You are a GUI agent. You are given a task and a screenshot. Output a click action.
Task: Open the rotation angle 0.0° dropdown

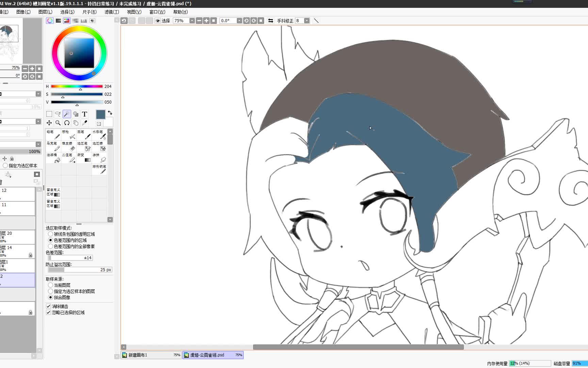239,21
